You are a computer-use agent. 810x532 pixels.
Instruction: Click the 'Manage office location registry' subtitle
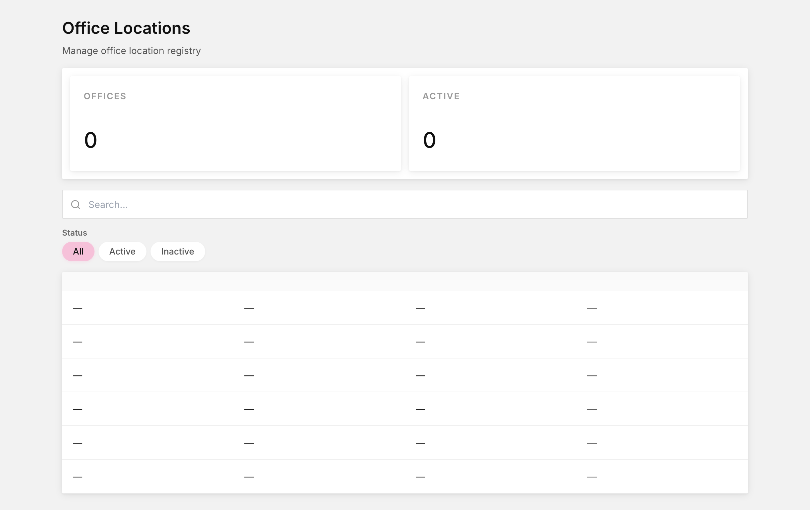click(131, 51)
